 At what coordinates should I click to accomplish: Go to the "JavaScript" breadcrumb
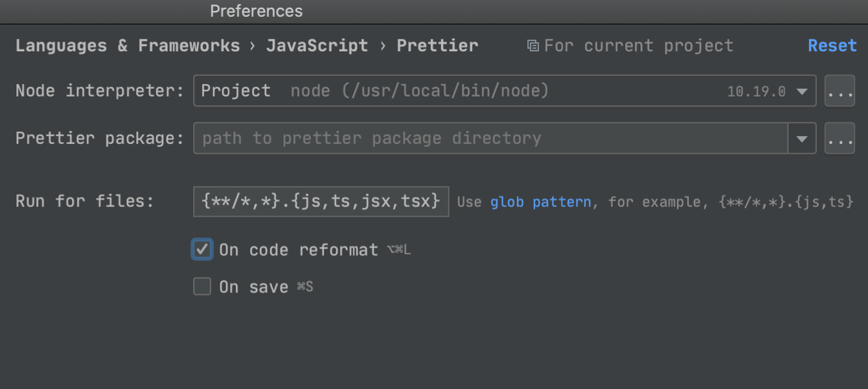coord(317,46)
